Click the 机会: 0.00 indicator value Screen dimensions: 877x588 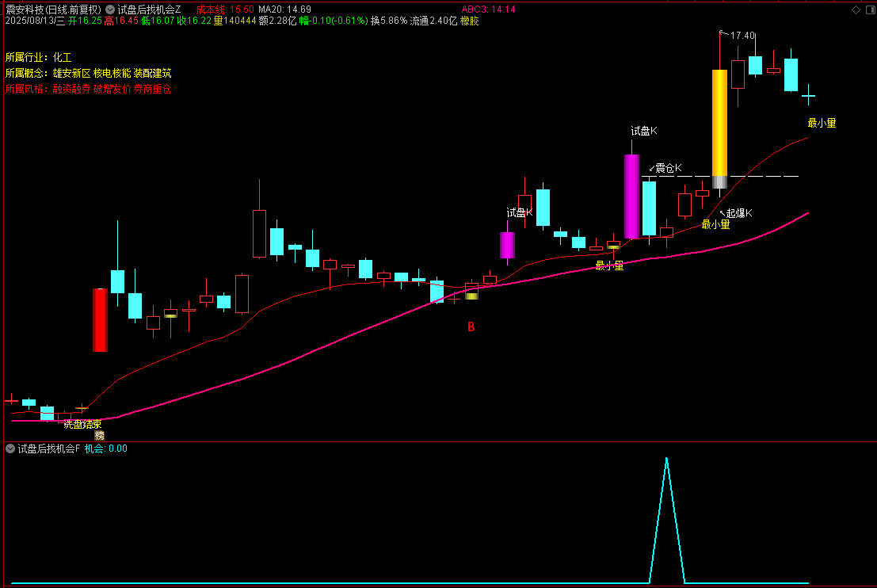click(x=105, y=449)
